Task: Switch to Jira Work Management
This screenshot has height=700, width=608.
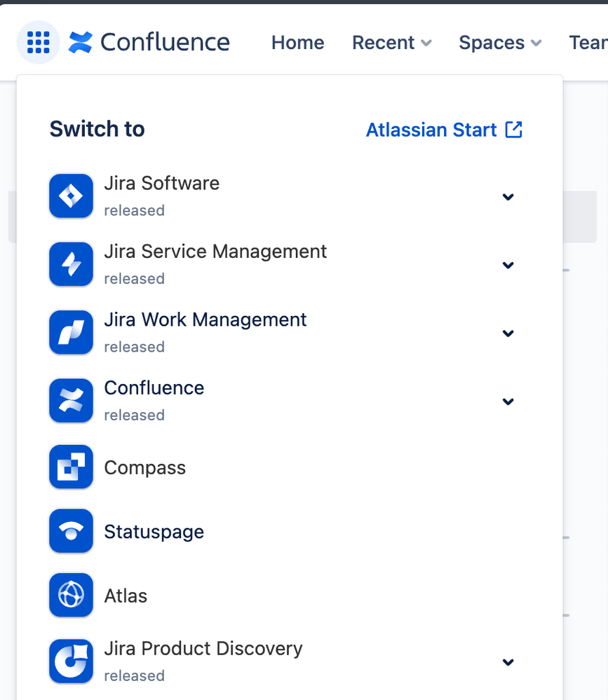Action: click(205, 320)
